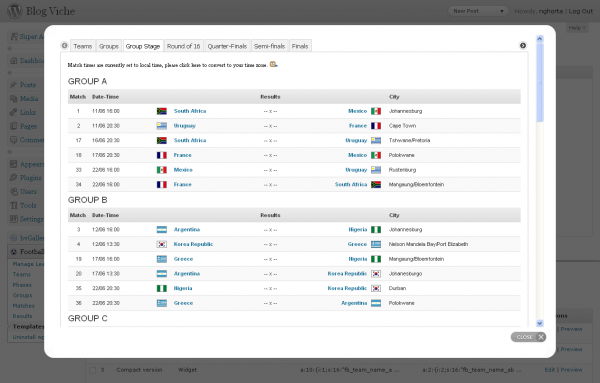Click Durban city text
The height and width of the screenshot is (383, 600).
coord(397,288)
